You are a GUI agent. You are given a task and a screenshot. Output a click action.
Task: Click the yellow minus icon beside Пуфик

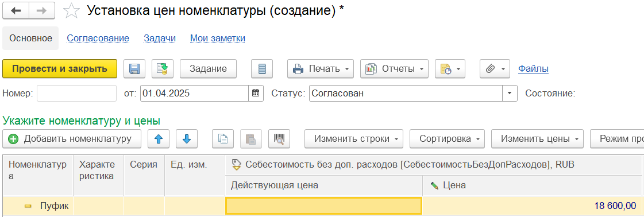pos(28,206)
